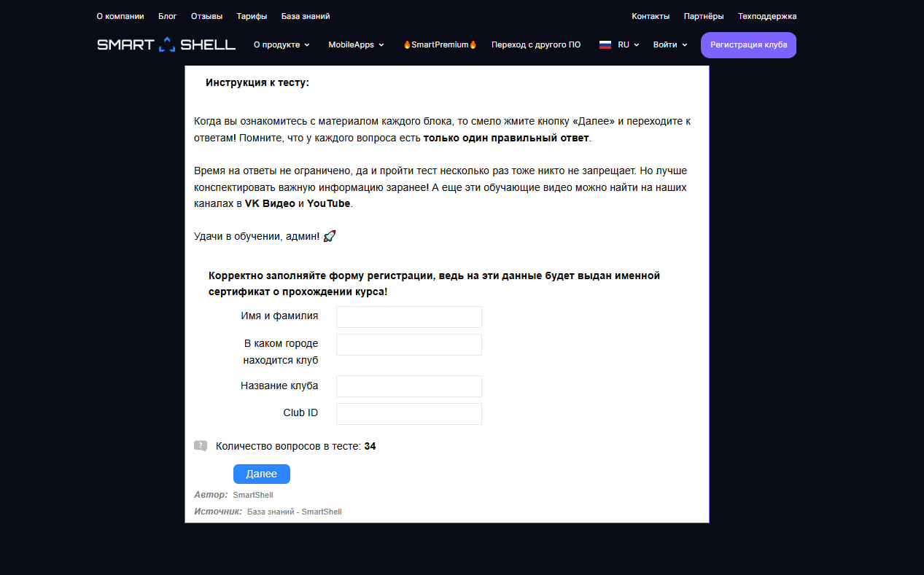Open the MobileApps dropdown menu
This screenshot has width=924, height=575.
tap(356, 44)
